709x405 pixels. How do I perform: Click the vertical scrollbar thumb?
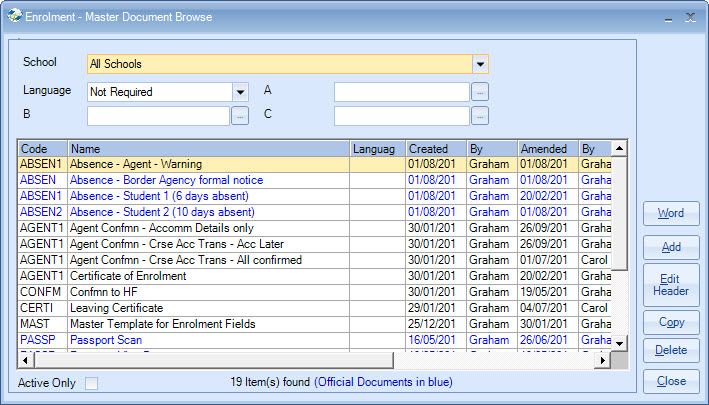(x=619, y=213)
